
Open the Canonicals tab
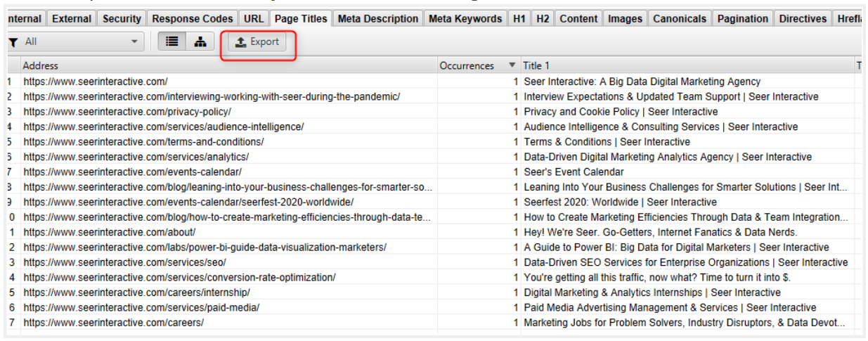680,19
